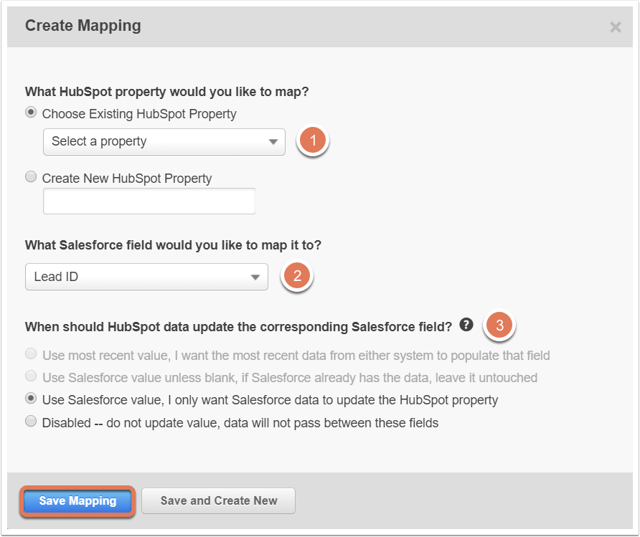Click the orange step 2 marker

tap(297, 276)
